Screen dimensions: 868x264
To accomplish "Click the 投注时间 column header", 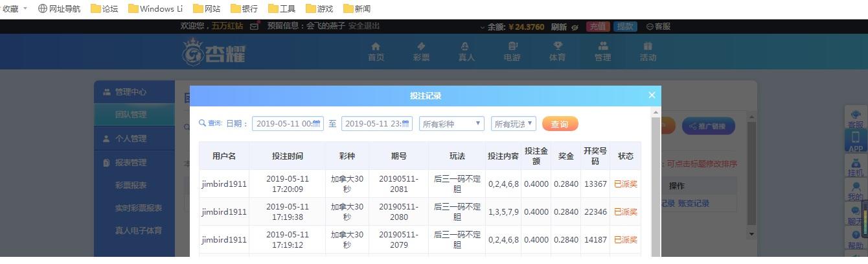I will (x=287, y=156).
